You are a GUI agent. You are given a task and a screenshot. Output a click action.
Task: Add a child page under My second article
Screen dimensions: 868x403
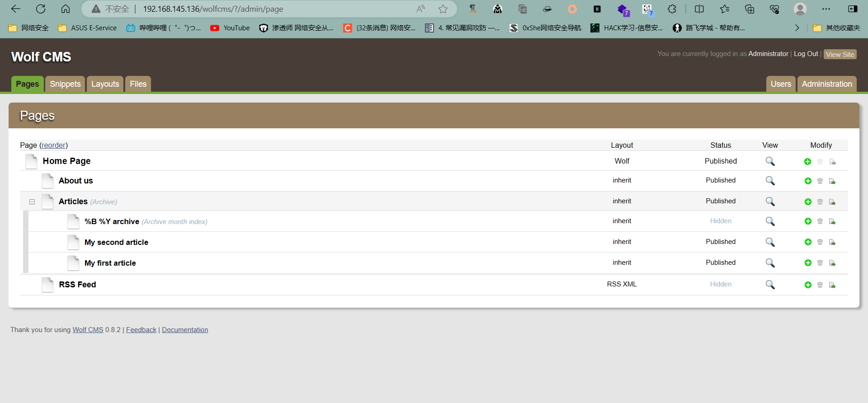pyautogui.click(x=808, y=242)
